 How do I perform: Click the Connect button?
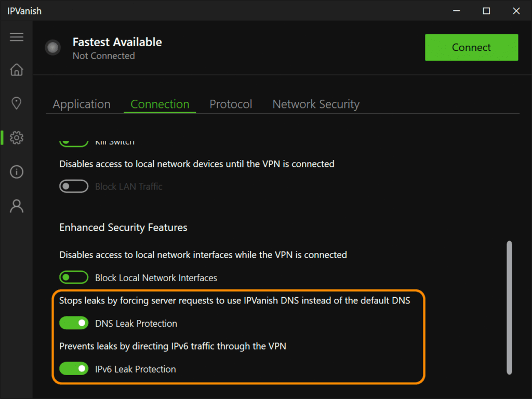(471, 47)
